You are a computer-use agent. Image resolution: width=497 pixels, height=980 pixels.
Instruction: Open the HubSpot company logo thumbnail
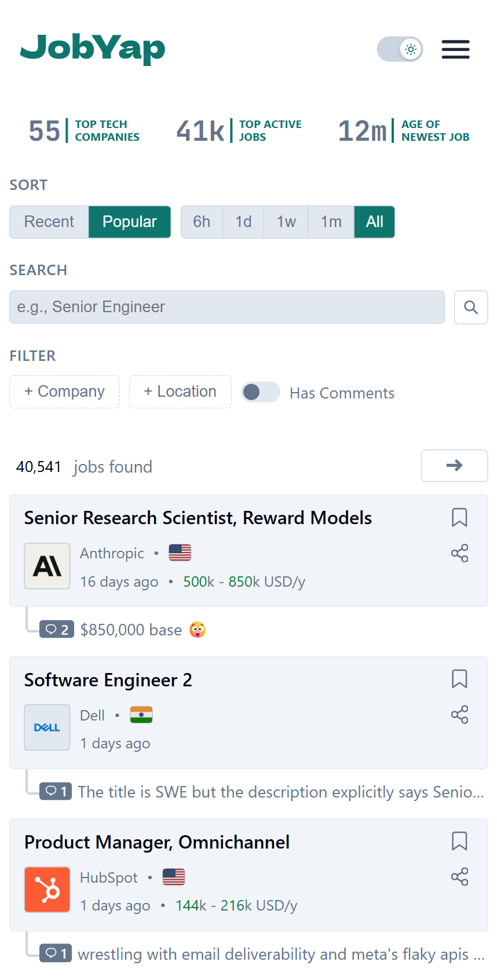coord(47,890)
